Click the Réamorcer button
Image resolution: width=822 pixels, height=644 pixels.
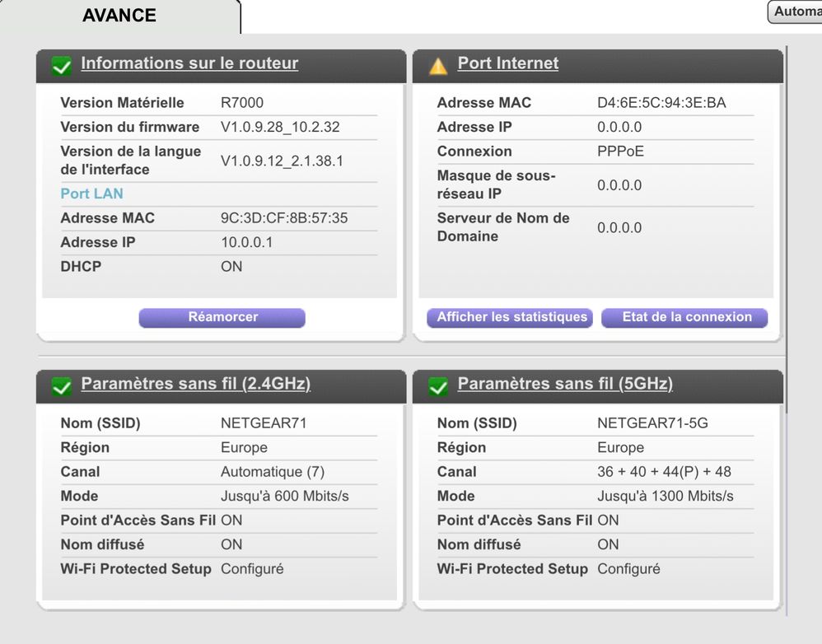pos(222,318)
